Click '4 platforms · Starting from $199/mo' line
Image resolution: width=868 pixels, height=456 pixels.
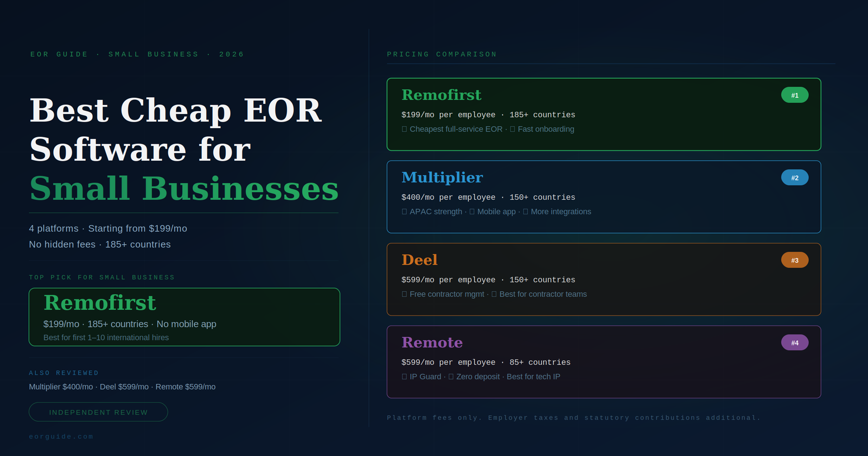(x=108, y=229)
